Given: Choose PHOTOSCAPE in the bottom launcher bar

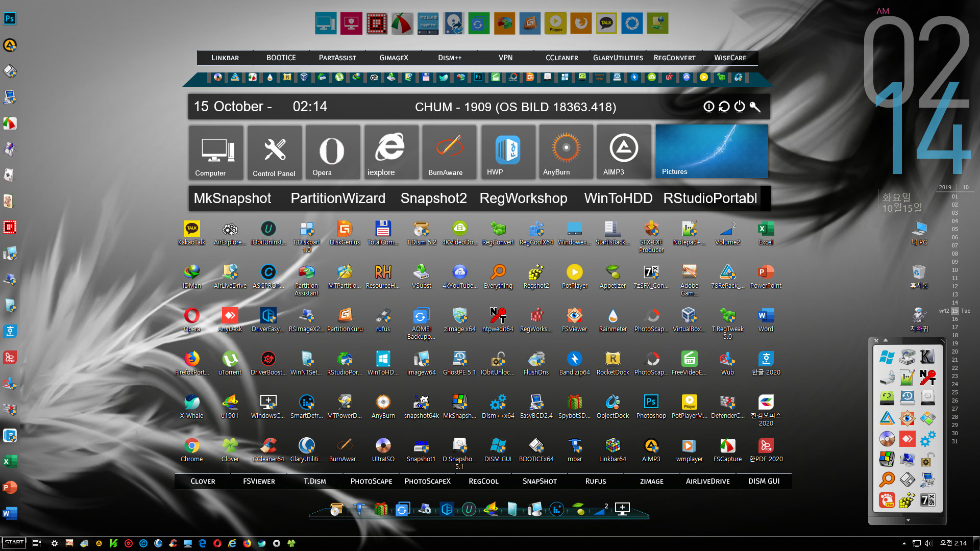Looking at the screenshot, I should [372, 481].
